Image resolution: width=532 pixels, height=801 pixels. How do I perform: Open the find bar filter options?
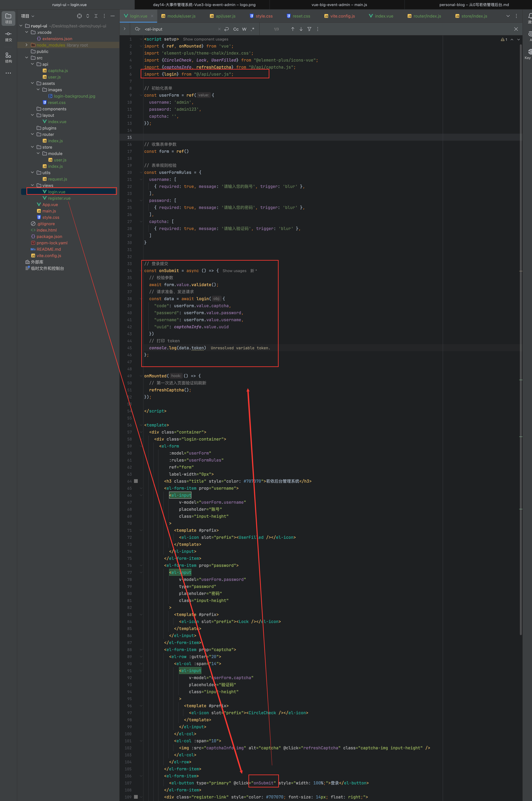pyautogui.click(x=309, y=29)
